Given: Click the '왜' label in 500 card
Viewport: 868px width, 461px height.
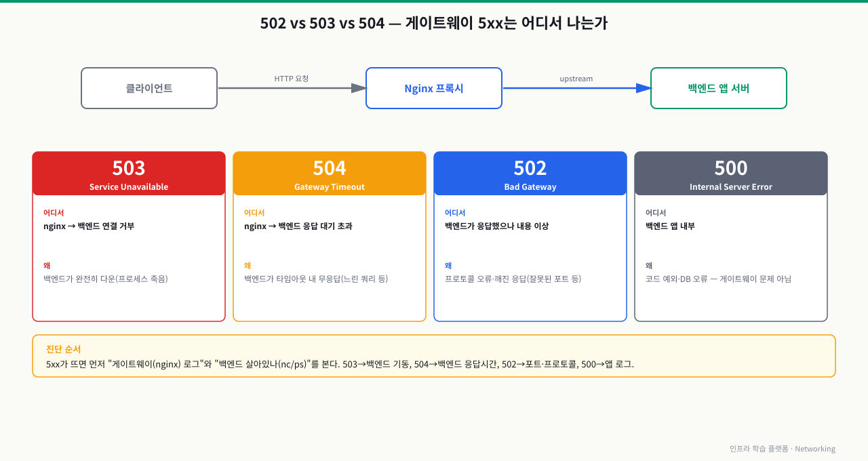Looking at the screenshot, I should [649, 266].
